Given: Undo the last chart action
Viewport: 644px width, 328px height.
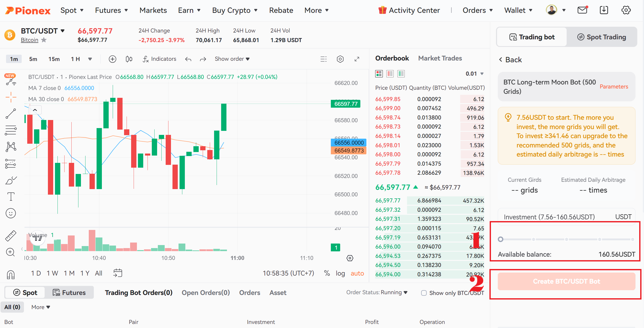Looking at the screenshot, I should [188, 59].
